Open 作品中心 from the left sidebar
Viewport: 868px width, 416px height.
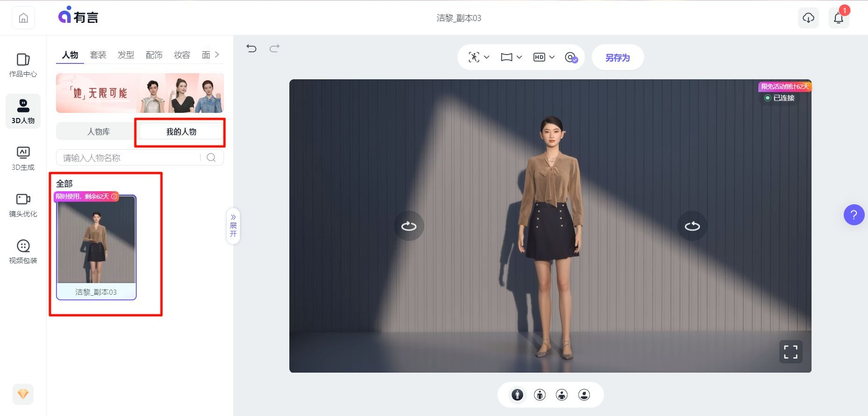point(23,65)
